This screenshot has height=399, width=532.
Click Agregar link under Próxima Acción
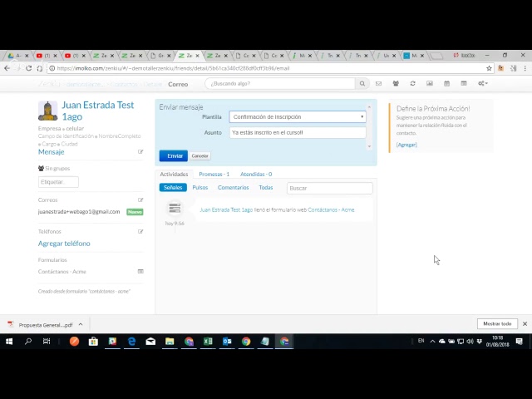pyautogui.click(x=406, y=145)
